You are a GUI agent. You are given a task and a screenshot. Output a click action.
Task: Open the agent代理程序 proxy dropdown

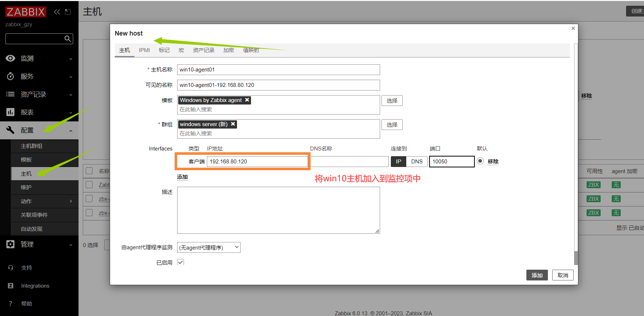(x=209, y=247)
